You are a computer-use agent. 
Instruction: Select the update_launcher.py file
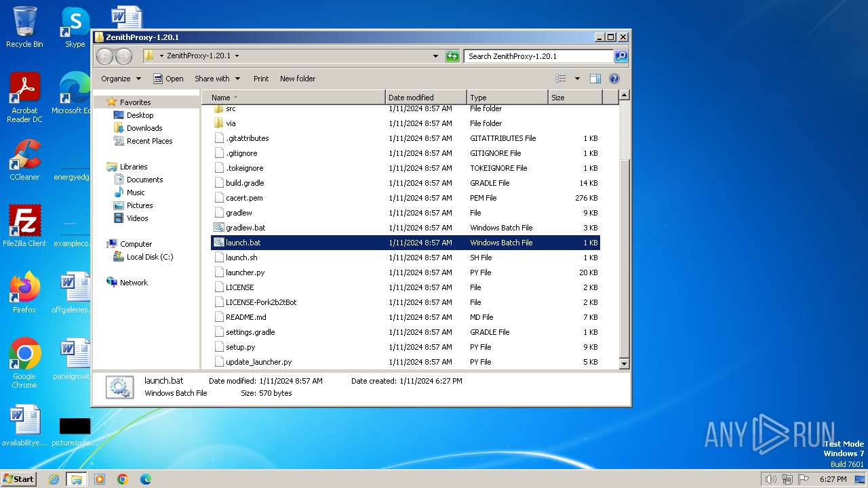(405, 362)
